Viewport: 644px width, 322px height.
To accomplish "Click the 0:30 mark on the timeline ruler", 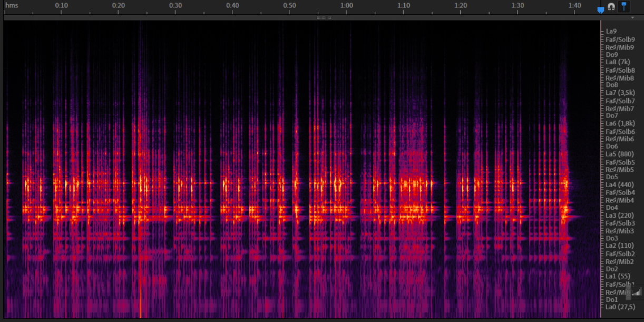I will pyautogui.click(x=175, y=5).
